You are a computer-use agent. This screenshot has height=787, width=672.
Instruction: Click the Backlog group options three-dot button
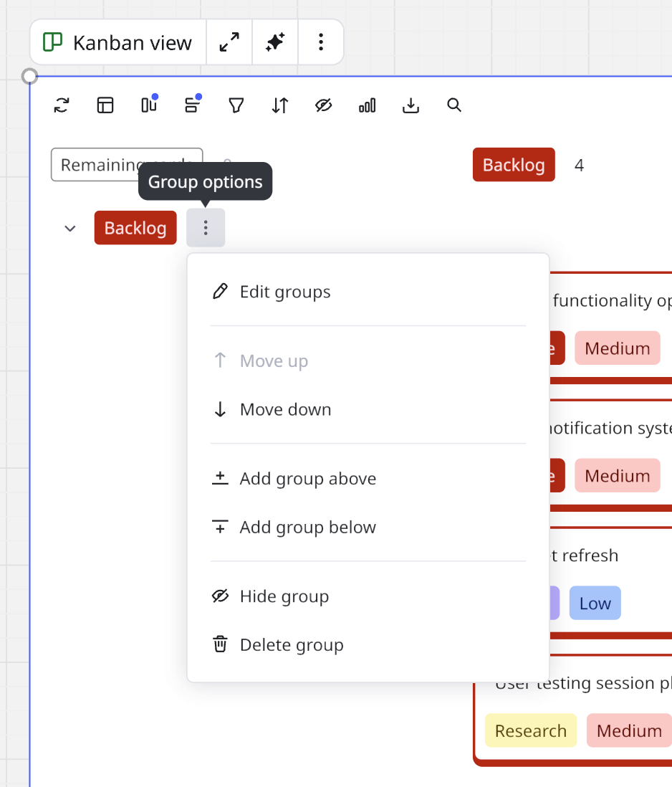click(206, 228)
